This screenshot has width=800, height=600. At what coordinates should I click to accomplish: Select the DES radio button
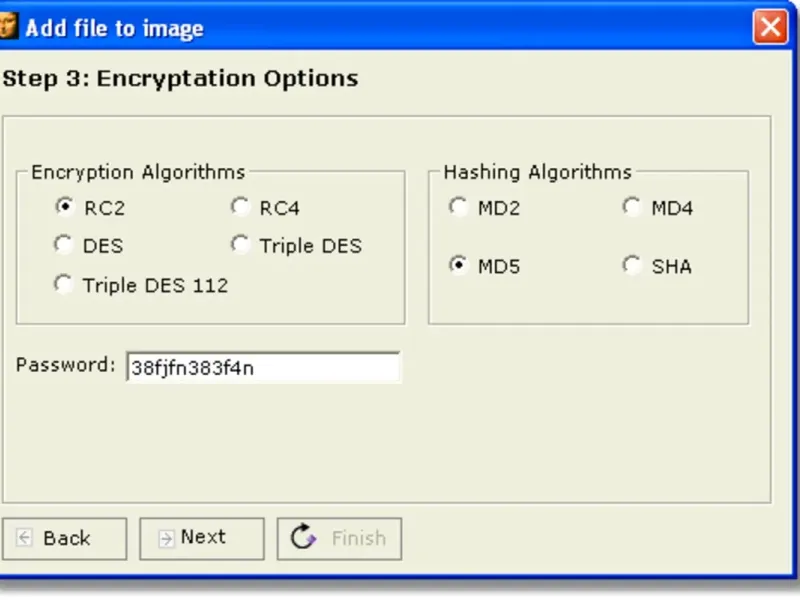pyautogui.click(x=65, y=245)
